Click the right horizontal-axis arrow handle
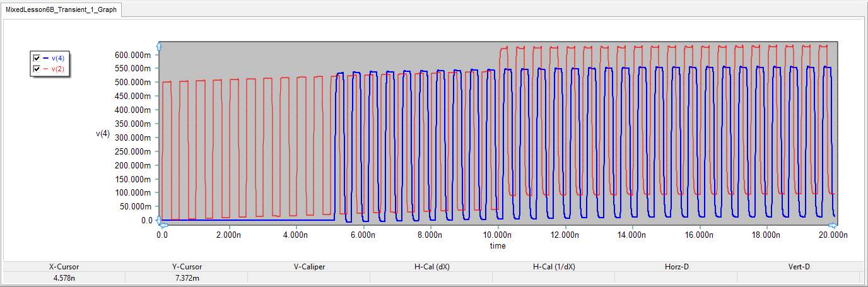 [837, 225]
